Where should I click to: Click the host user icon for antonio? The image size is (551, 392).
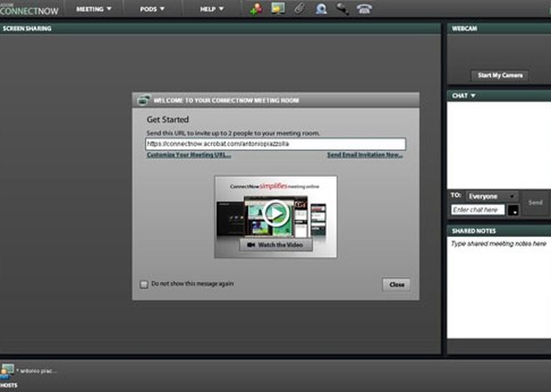7,370
